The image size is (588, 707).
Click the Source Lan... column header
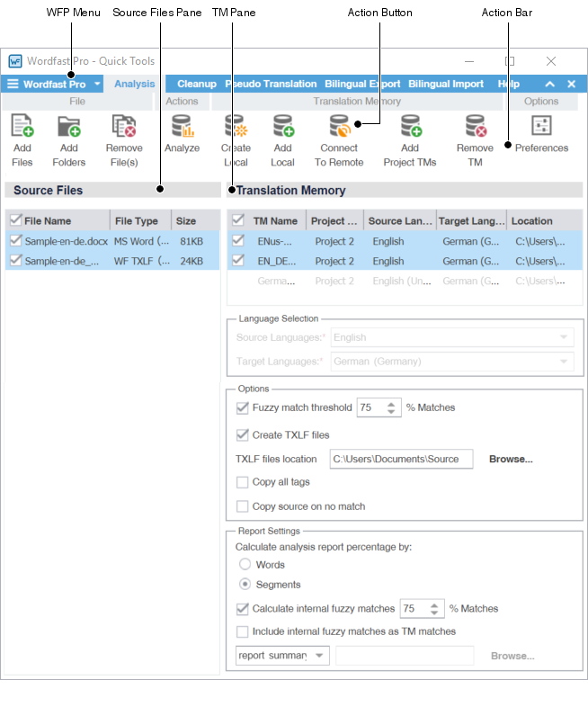(400, 220)
